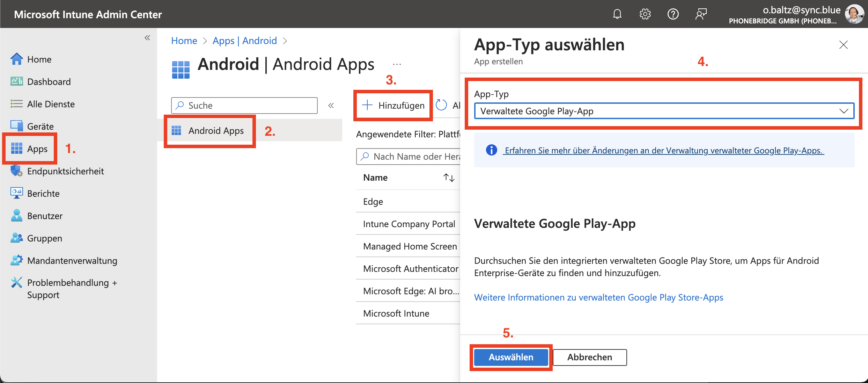Open link about Google Play-Apps changes
Screen dimensions: 868x383
(x=663, y=151)
